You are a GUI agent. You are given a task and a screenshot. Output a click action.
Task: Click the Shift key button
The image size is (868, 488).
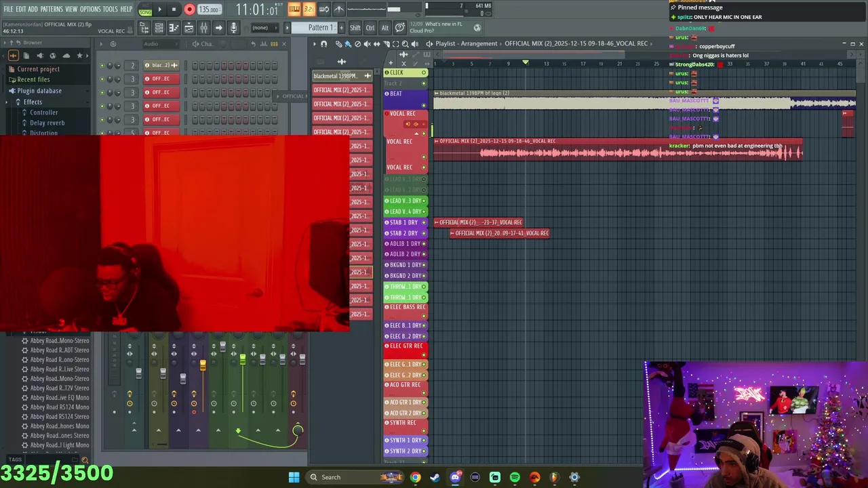(x=355, y=28)
